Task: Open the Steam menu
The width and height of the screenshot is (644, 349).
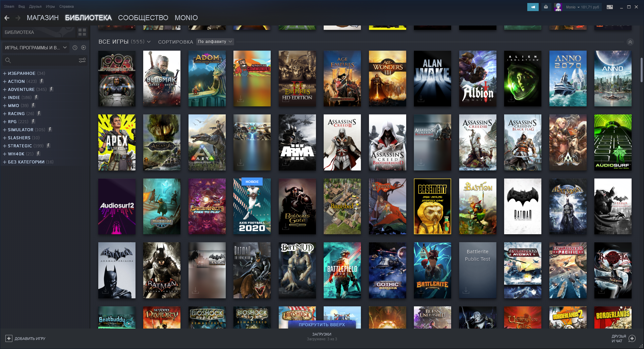Action: point(9,6)
